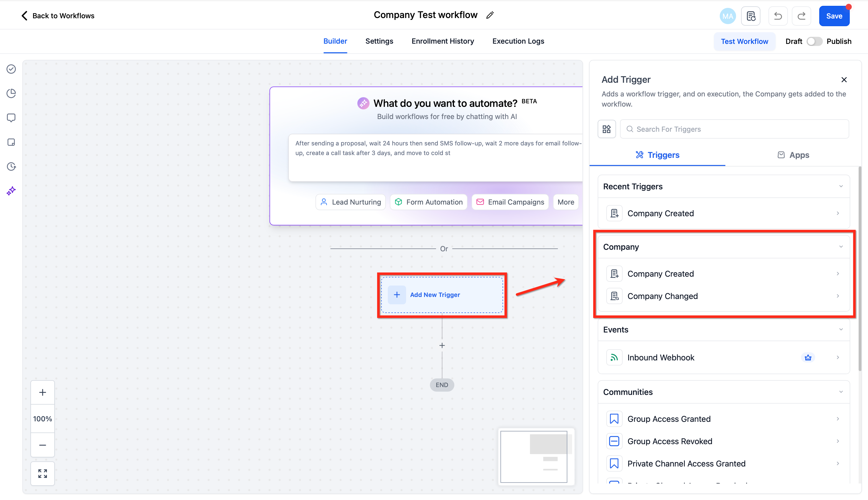This screenshot has width=868, height=500.
Task: Click the zoom in plus button
Action: tap(43, 392)
